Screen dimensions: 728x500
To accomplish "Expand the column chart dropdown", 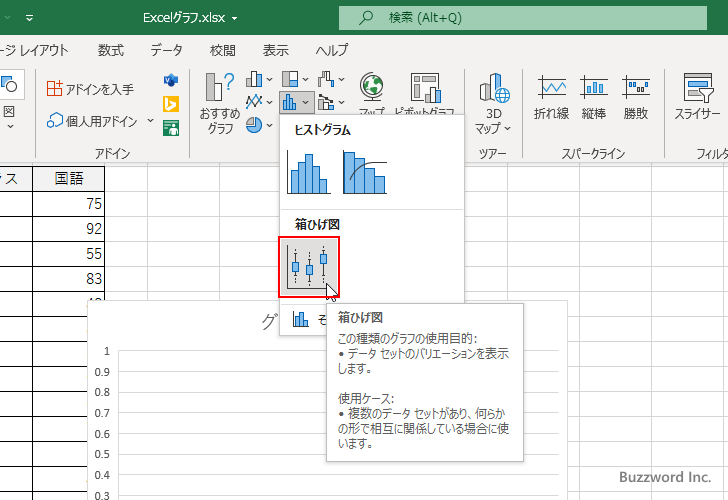I will (x=260, y=79).
